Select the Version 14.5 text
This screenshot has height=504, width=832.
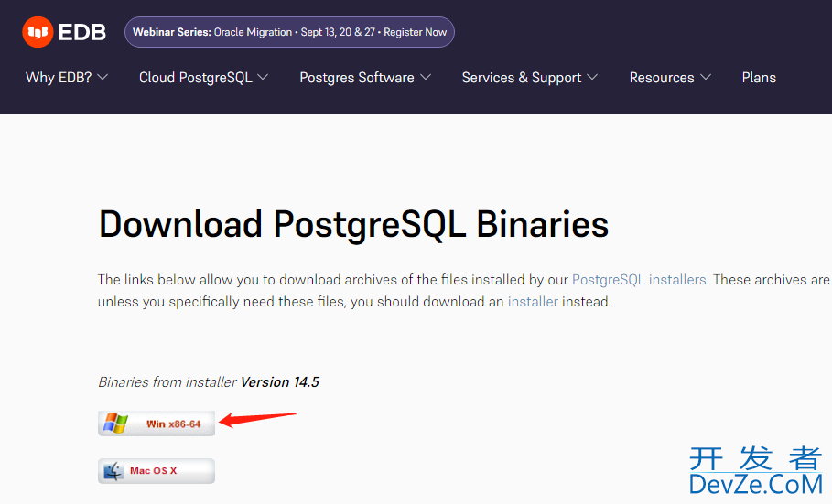coord(280,382)
